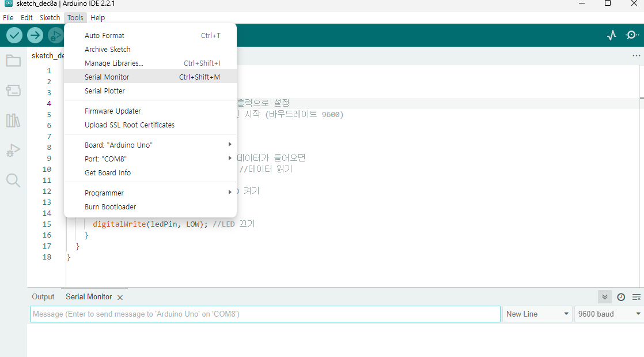The height and width of the screenshot is (357, 644).
Task: Focus the Serial Monitor message input field
Action: [x=266, y=314]
